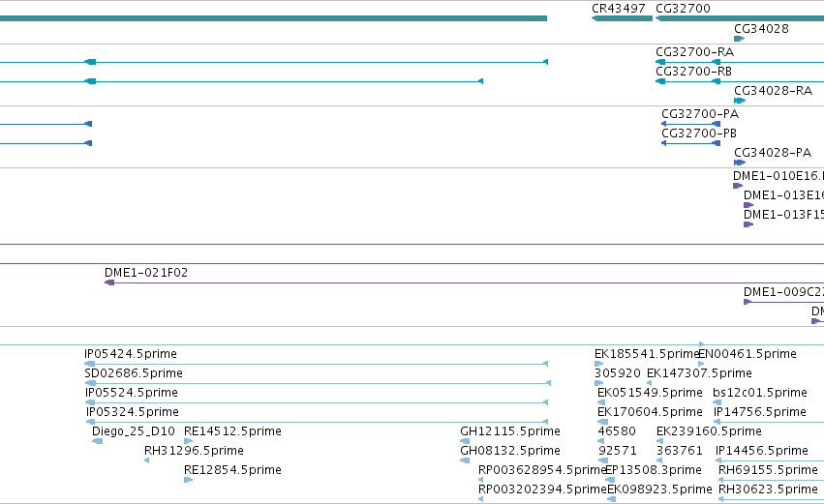Click the RP003628954.5prime label

pos(543,470)
